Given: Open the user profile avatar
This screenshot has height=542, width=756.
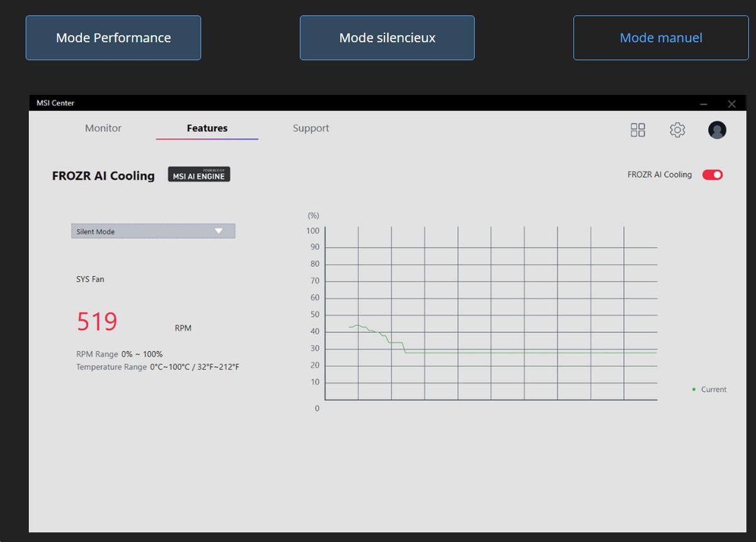Looking at the screenshot, I should coord(717,130).
